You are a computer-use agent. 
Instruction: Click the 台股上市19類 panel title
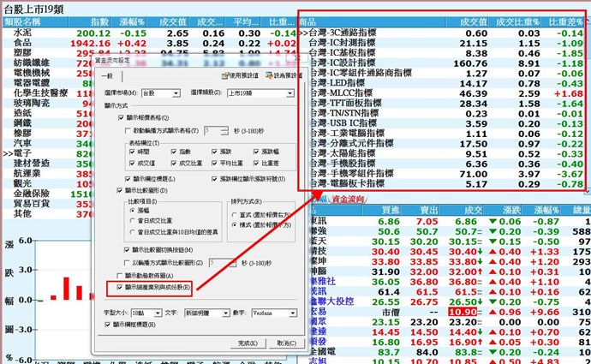point(34,9)
